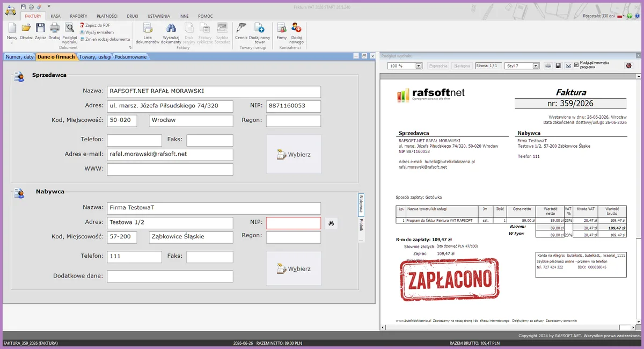
Task: Click Wybierz button in Sprzedawca section
Action: pyautogui.click(x=294, y=154)
